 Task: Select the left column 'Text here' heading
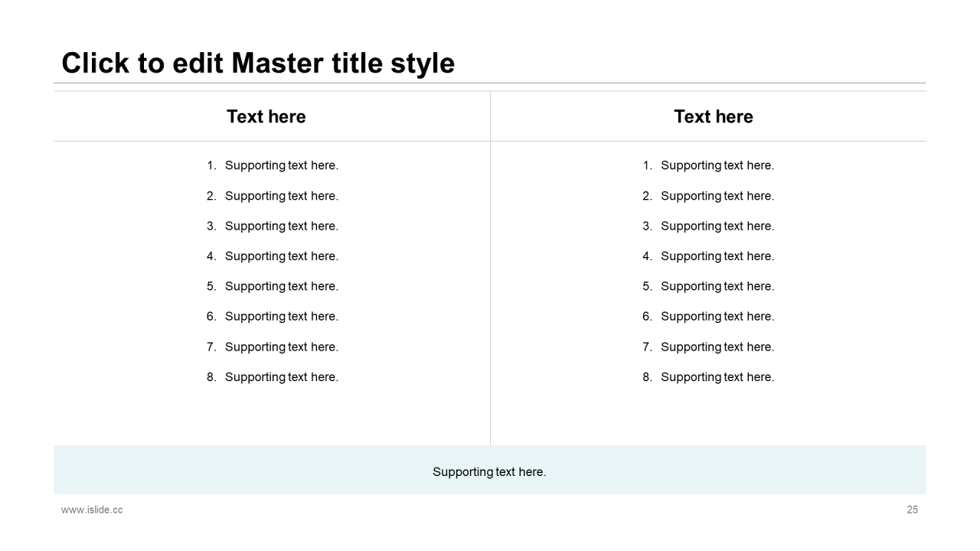click(266, 116)
